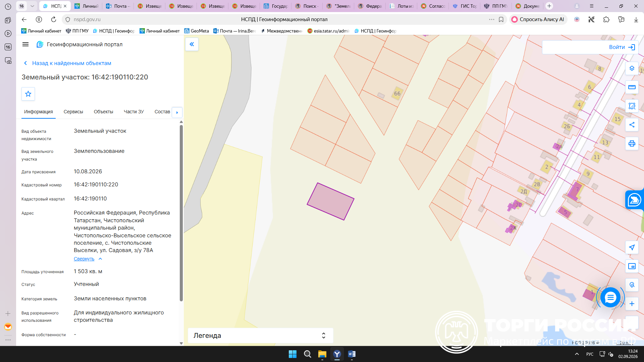Collapse the address via Свернуть

[x=84, y=259]
